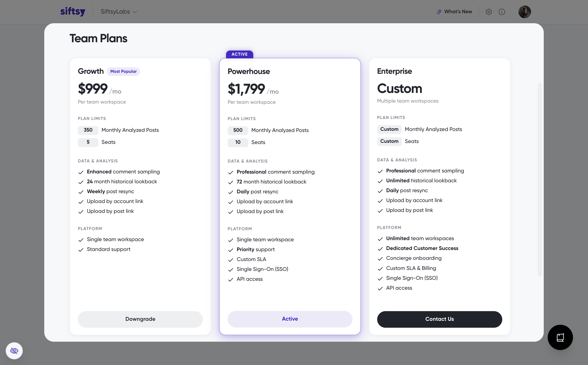Open the What's New menu item
The height and width of the screenshot is (365, 588).
[x=454, y=12]
